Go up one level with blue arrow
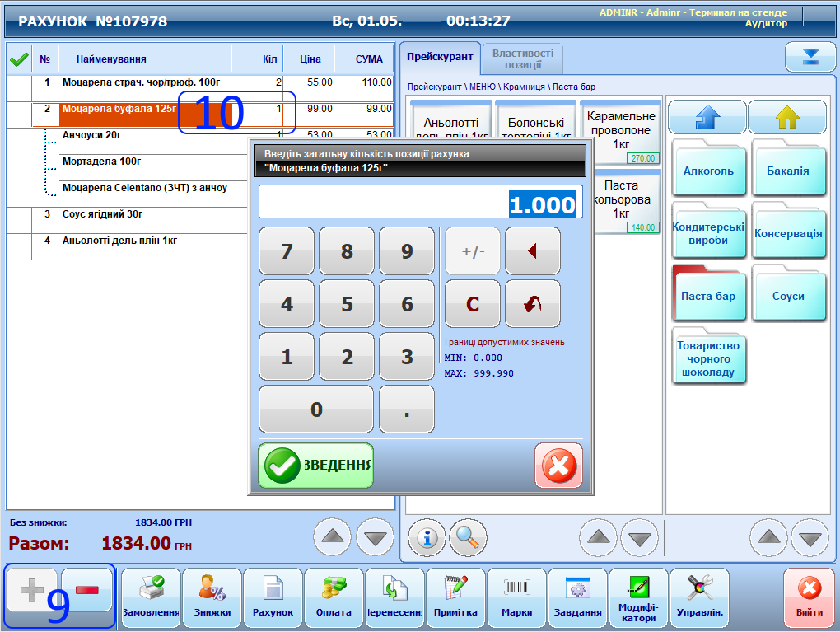Image resolution: width=840 pixels, height=632 pixels. pos(707,117)
